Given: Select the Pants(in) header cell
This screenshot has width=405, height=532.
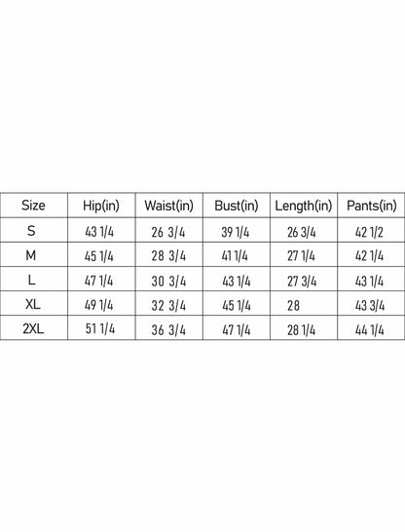Looking at the screenshot, I should pos(372,206).
